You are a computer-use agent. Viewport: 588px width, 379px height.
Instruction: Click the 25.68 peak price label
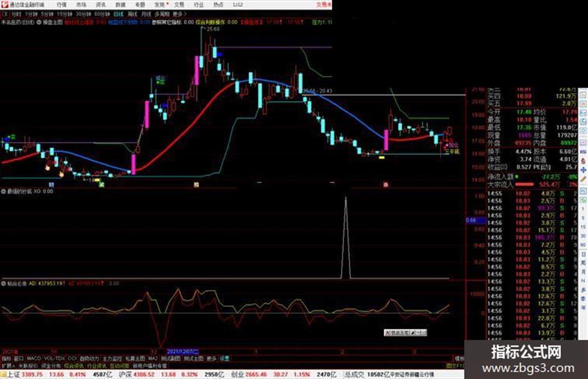[x=213, y=29]
